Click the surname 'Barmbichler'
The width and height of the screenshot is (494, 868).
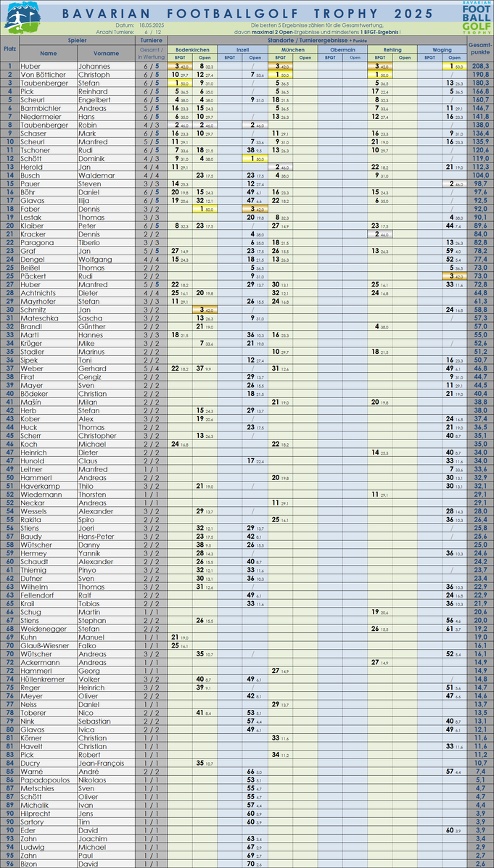click(x=38, y=109)
